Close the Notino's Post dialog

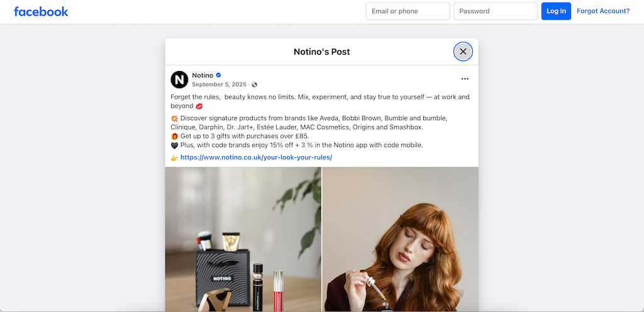463,52
